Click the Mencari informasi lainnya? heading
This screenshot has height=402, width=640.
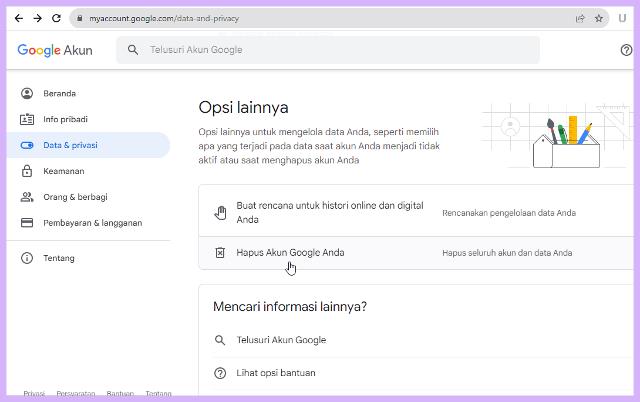[x=290, y=306]
